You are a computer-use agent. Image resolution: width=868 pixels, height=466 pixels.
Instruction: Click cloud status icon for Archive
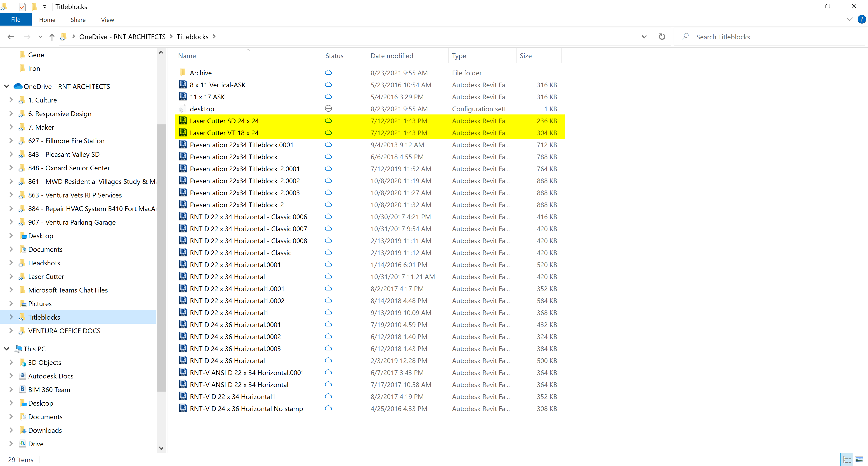click(328, 72)
